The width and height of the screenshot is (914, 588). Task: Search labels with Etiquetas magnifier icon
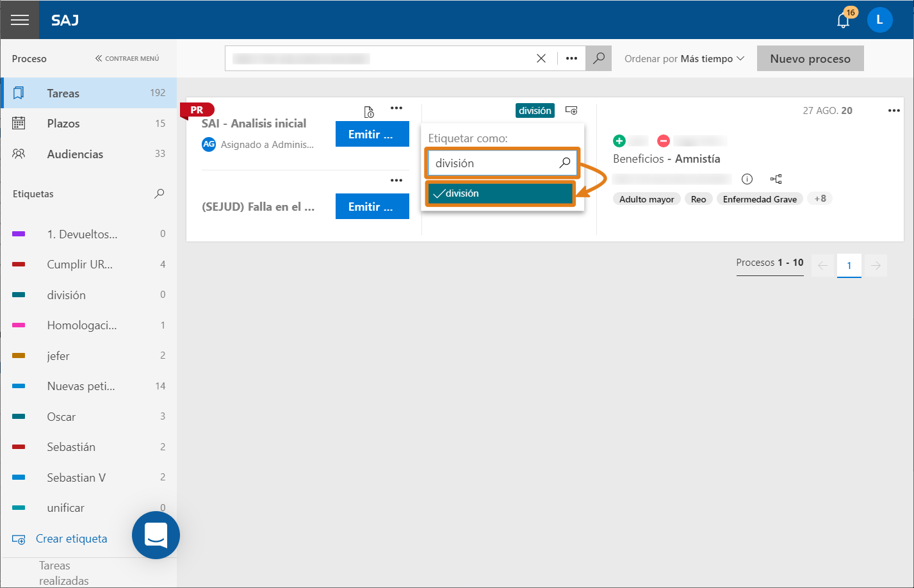159,193
